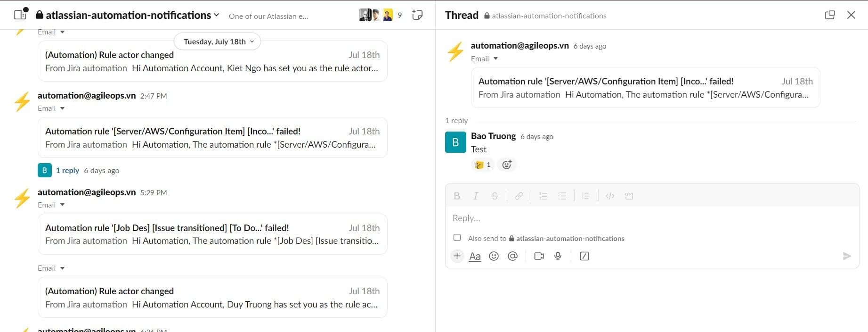Send the reply message
868x332 pixels.
pos(847,256)
